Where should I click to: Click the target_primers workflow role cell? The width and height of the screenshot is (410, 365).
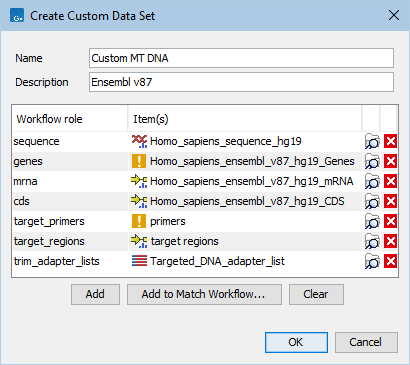(x=70, y=221)
